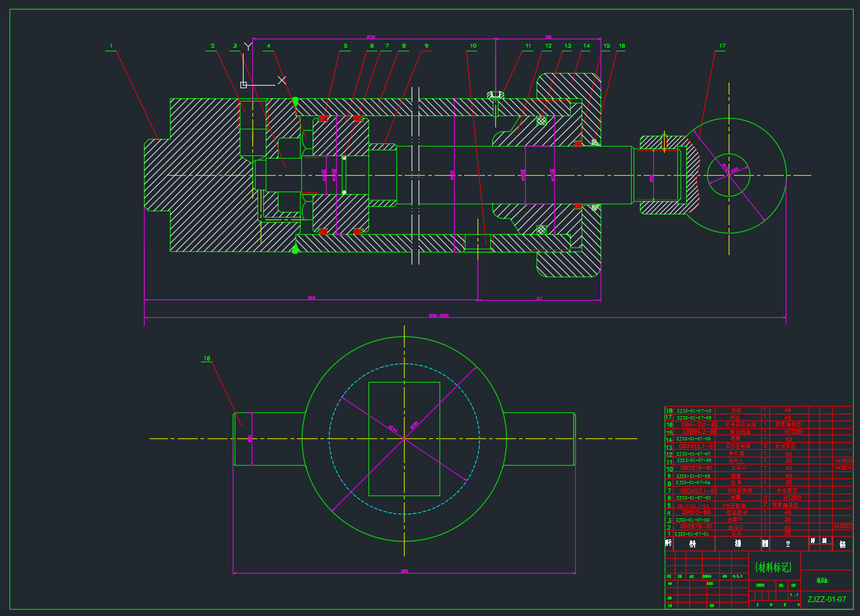Select the X axis marker of UCS icon
860x616 pixels.
tap(282, 80)
